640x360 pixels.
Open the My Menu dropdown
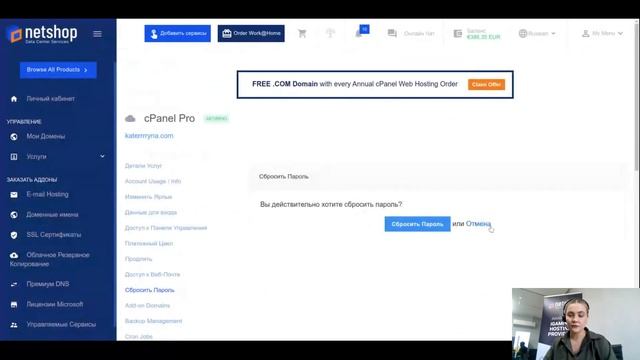pos(602,33)
